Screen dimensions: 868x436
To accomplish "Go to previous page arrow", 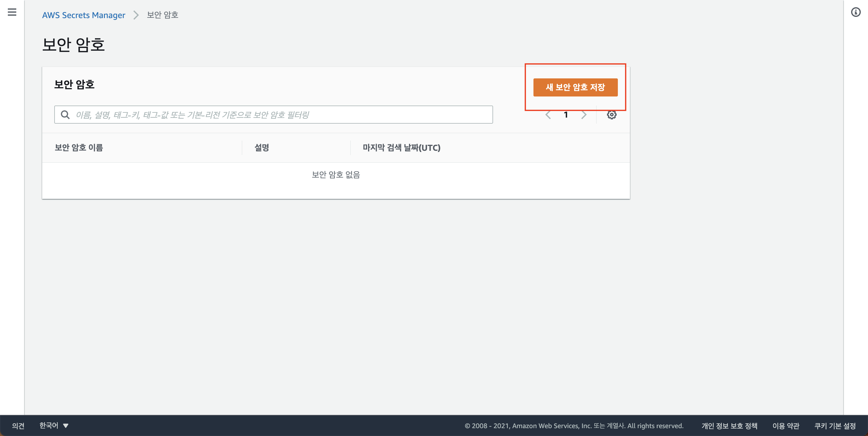I will [x=548, y=115].
